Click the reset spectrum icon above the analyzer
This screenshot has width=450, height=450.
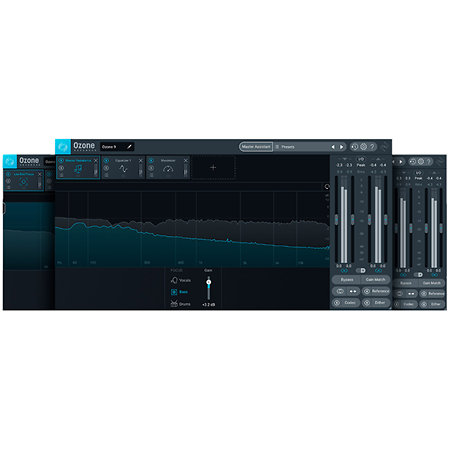327,187
